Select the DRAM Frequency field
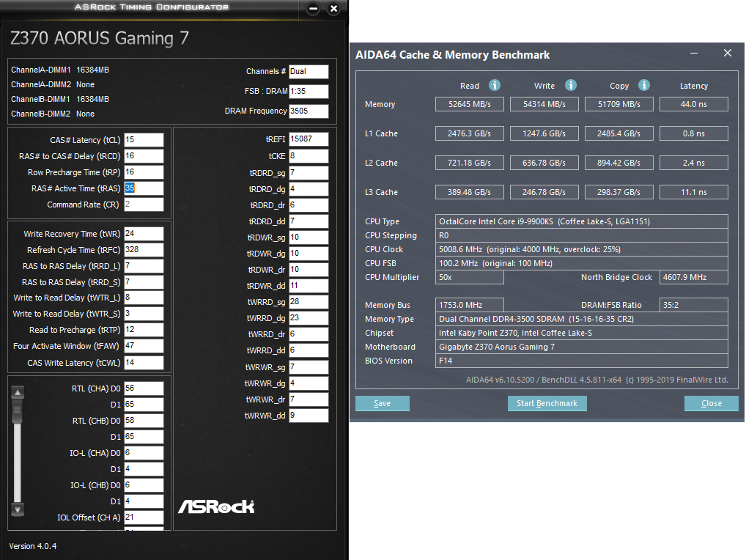This screenshot has width=746, height=560. [x=309, y=111]
